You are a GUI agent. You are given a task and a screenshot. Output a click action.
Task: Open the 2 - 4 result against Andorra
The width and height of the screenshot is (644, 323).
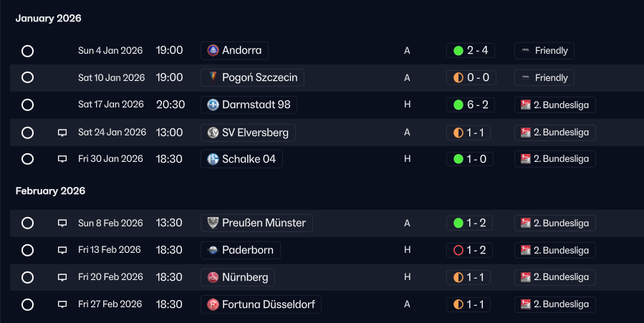(470, 50)
